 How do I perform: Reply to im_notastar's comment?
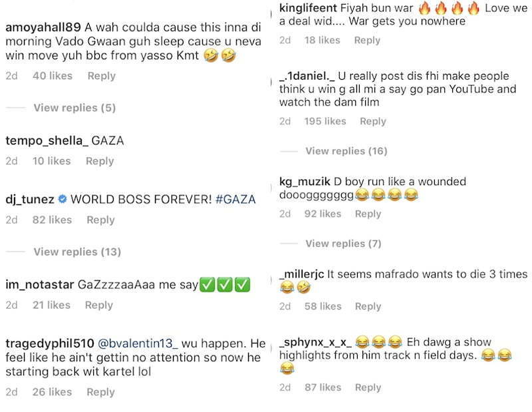coord(98,305)
